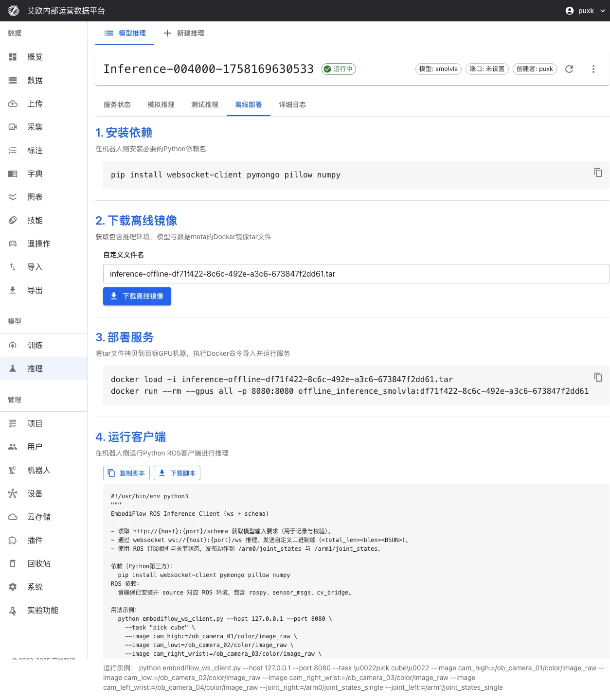Screen dimensions: 610x700
Task: Click the user avatar icon
Action: pyautogui.click(x=570, y=11)
